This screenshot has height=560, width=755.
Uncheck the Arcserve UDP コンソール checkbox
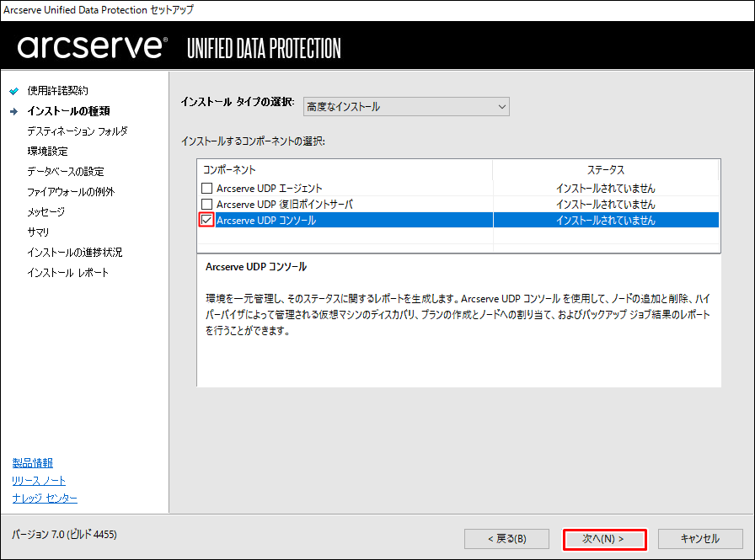[x=206, y=220]
